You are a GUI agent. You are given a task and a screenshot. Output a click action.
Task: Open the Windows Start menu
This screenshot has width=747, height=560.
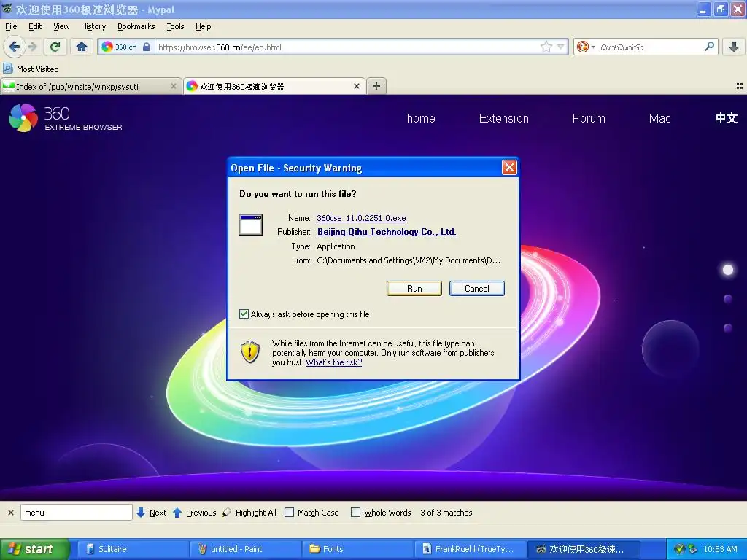[34, 549]
